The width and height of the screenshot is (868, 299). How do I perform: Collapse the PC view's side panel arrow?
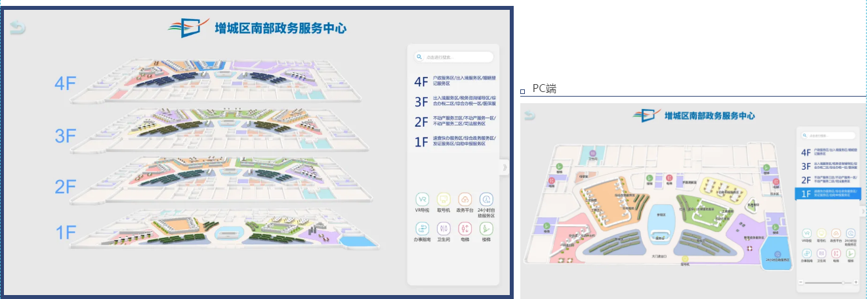pos(863,210)
